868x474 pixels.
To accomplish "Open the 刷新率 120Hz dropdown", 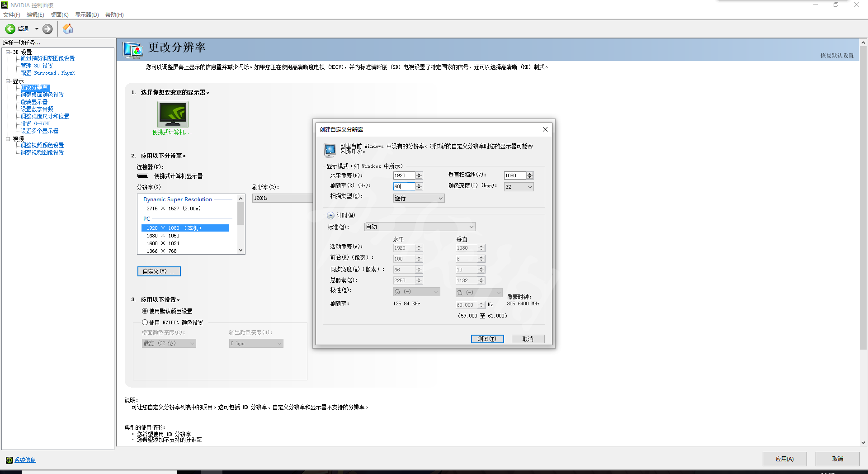I will [x=282, y=198].
